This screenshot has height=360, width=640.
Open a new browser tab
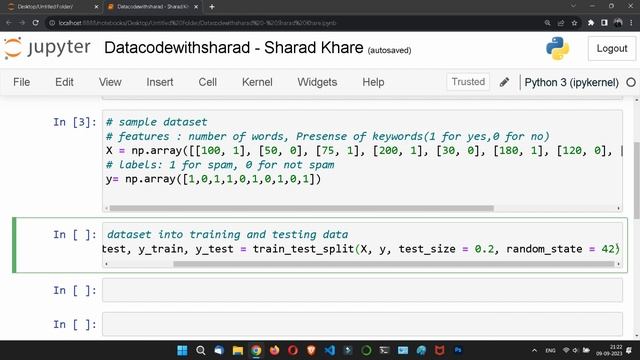212,7
